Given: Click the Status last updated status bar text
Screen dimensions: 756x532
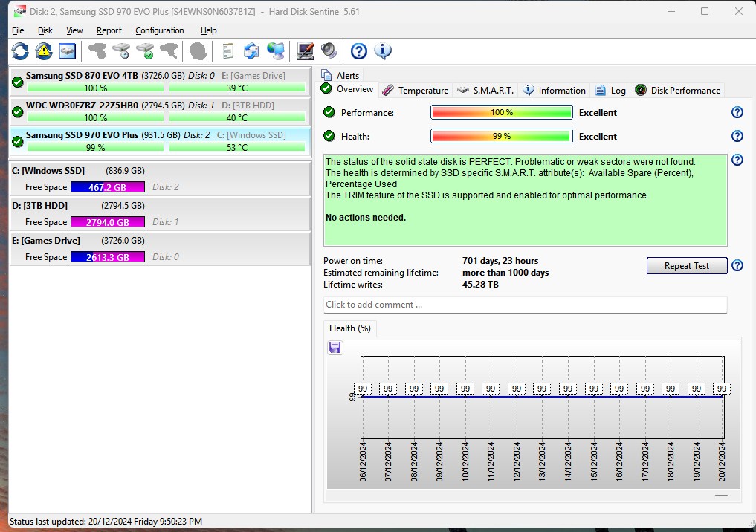Looking at the screenshot, I should (106, 522).
